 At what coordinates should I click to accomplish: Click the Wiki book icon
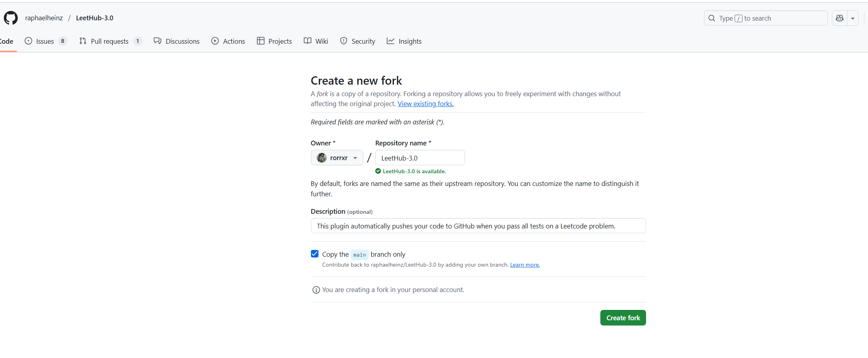click(x=307, y=41)
